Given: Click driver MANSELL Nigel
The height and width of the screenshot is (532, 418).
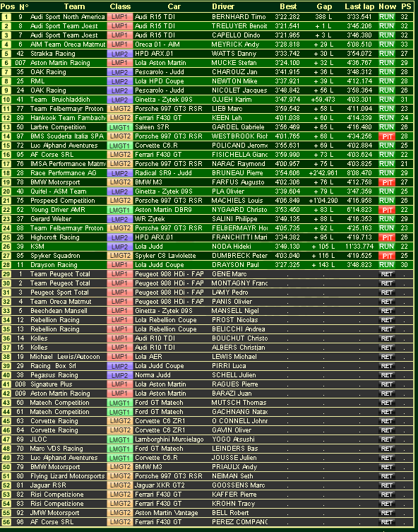Looking at the screenshot, I should pos(235,310).
